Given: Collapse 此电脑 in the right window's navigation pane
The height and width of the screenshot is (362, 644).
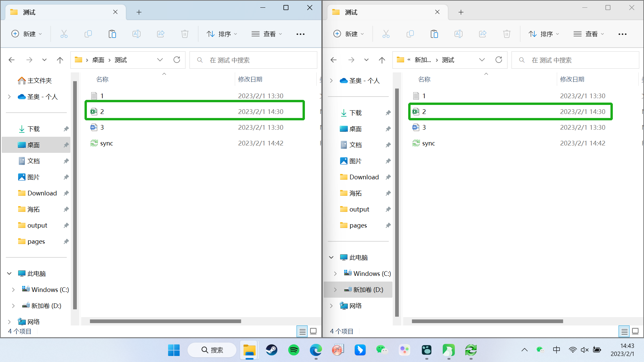Looking at the screenshot, I should pyautogui.click(x=331, y=257).
